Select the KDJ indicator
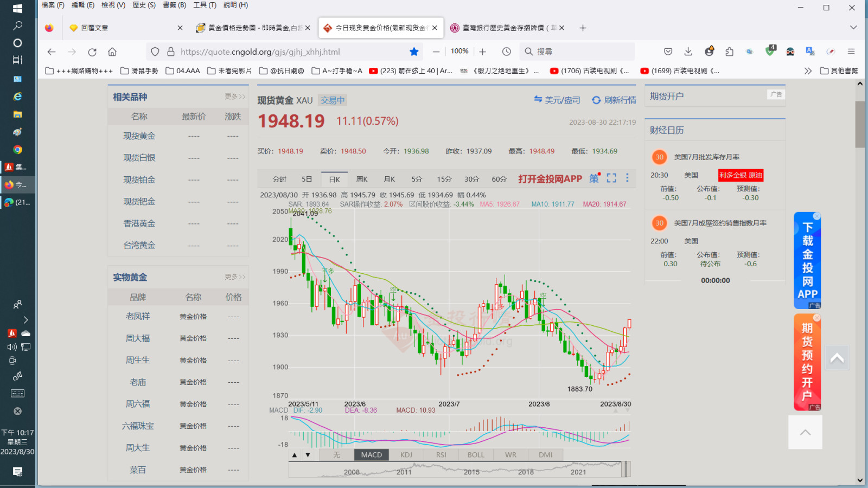This screenshot has width=868, height=488. (406, 455)
